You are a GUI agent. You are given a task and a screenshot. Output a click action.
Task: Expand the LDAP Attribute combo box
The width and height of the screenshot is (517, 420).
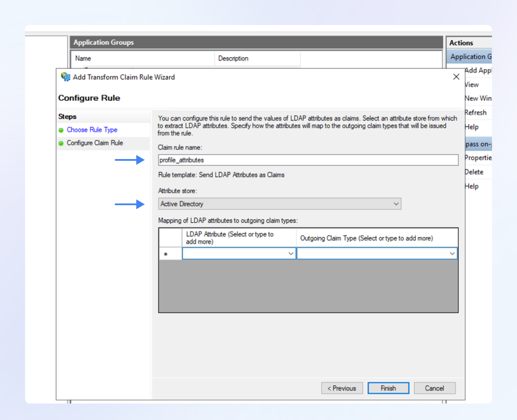(x=291, y=254)
